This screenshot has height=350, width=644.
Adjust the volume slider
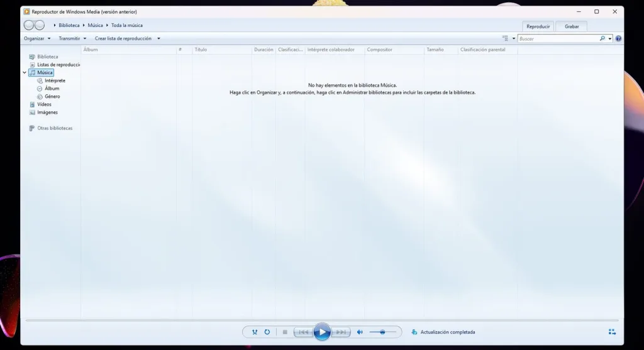pos(382,332)
